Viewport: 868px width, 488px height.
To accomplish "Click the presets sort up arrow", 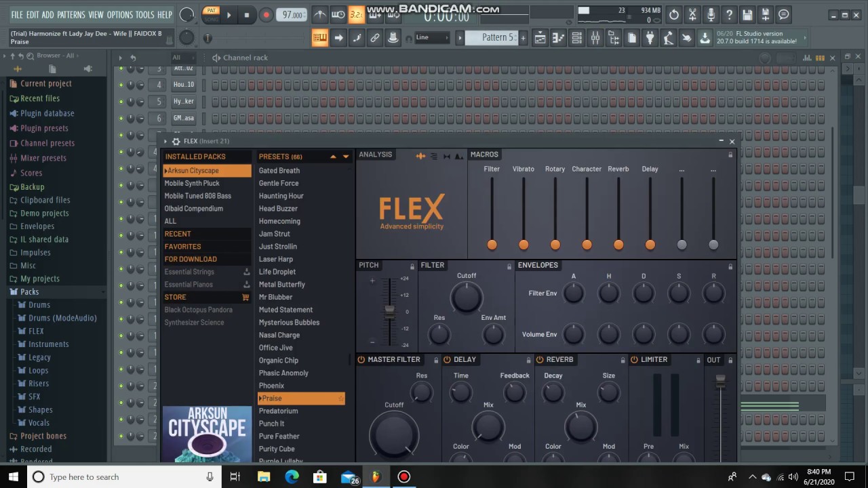I will point(333,157).
